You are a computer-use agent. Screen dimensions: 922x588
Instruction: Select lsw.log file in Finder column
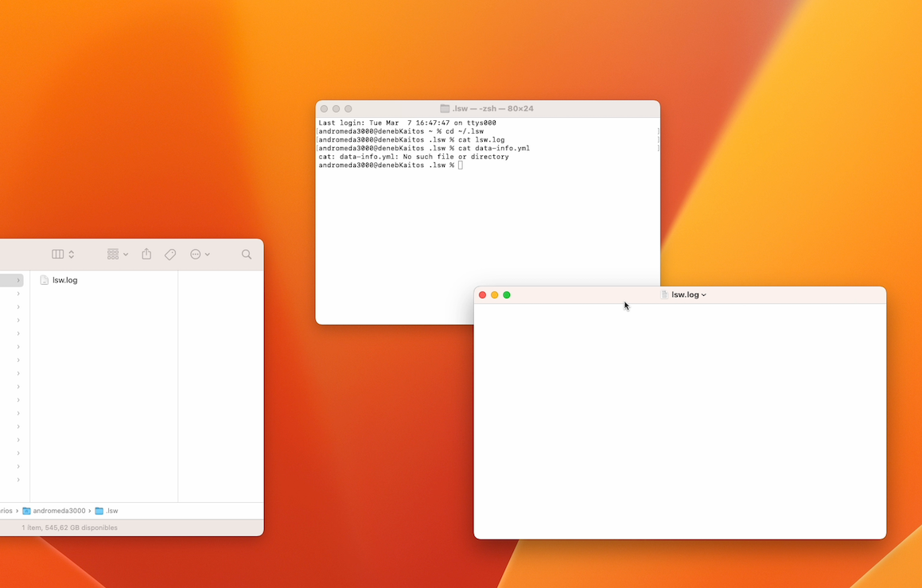point(64,280)
